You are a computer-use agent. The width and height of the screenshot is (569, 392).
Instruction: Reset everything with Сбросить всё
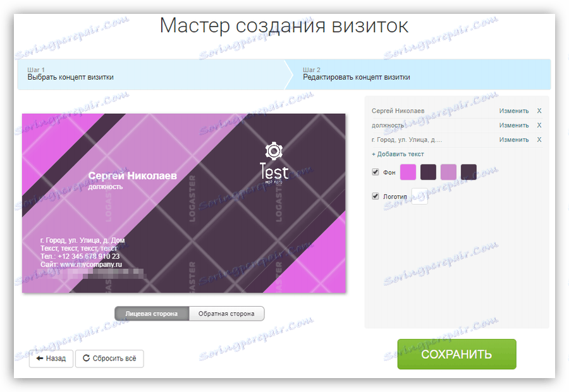109,358
